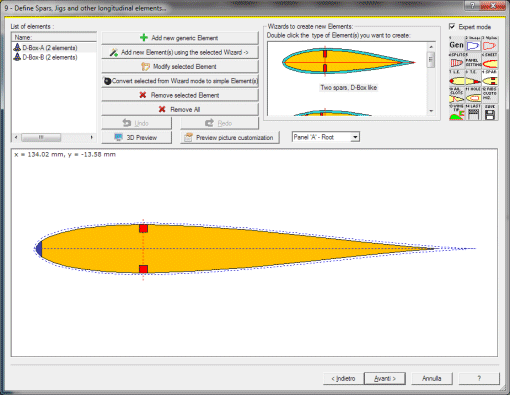Open the Hole step icon
The height and width of the screenshot is (395, 510).
pyautogui.click(x=473, y=95)
